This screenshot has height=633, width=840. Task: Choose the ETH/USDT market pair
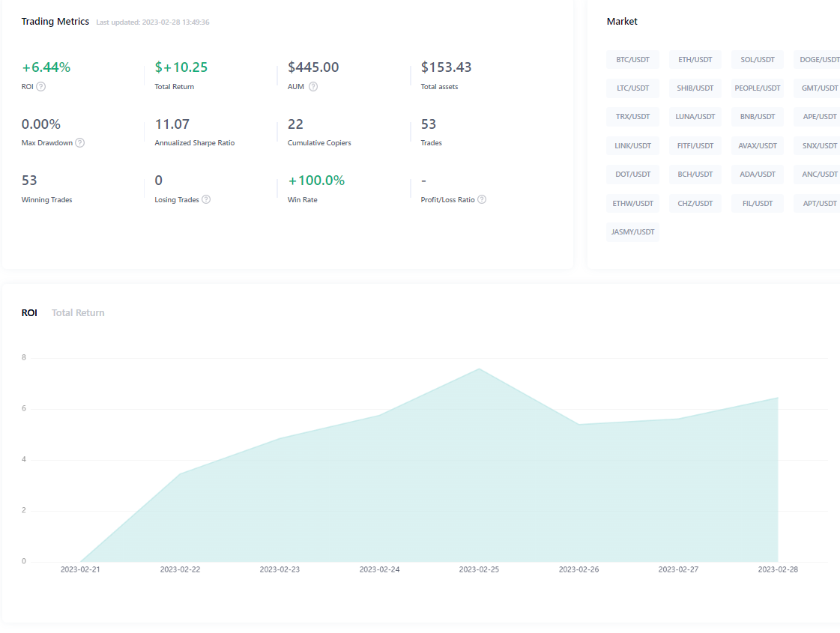(695, 59)
